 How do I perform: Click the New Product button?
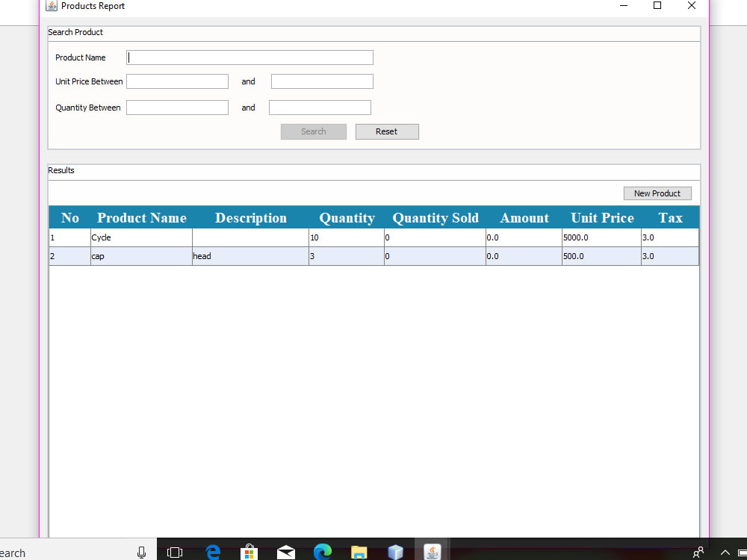(657, 193)
